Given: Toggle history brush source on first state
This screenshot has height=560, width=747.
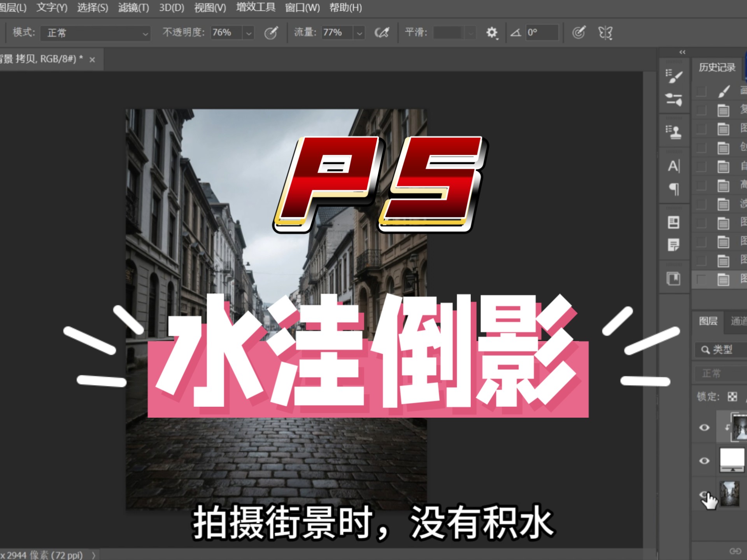Looking at the screenshot, I should tap(701, 91).
